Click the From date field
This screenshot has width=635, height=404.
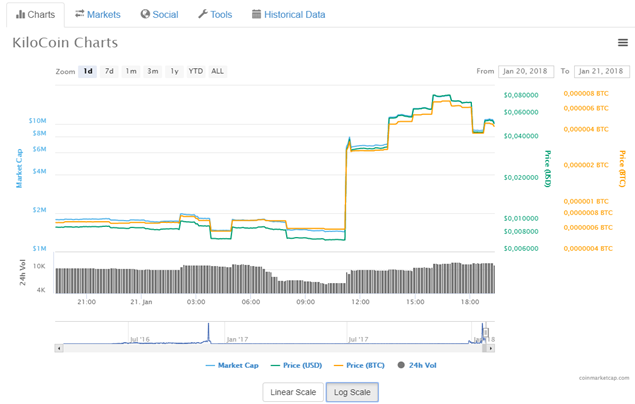526,71
